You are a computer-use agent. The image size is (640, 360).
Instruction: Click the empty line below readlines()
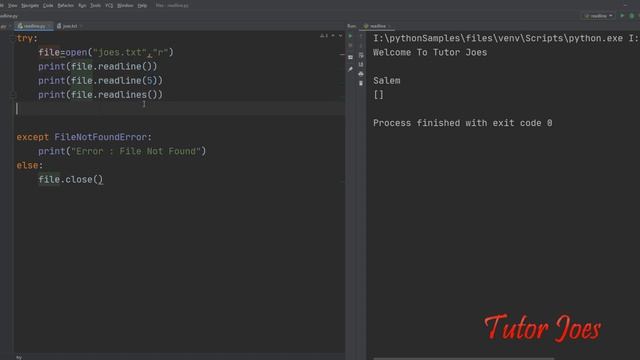[180, 109]
